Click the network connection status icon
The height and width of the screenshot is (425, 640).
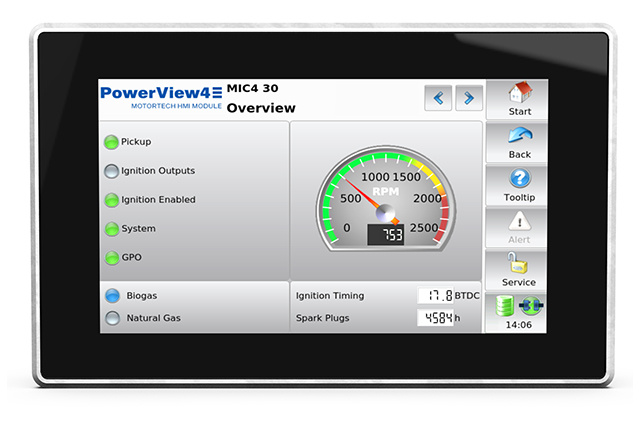pos(532,306)
